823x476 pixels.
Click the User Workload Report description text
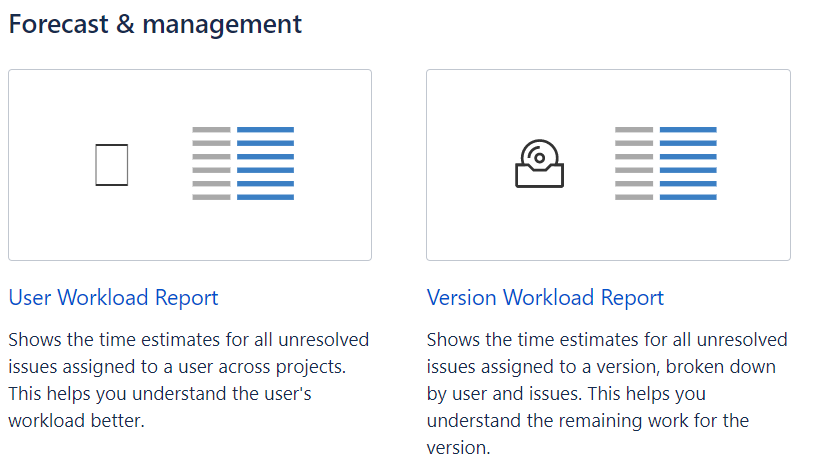[188, 380]
